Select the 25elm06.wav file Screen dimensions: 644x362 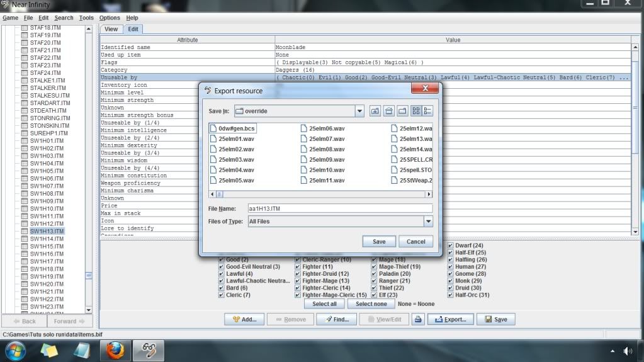(326, 128)
